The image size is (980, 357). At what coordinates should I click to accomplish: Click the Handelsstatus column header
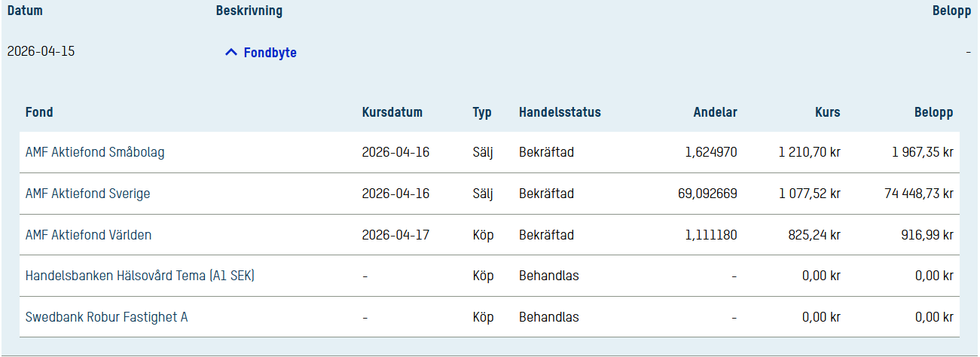pyautogui.click(x=560, y=112)
